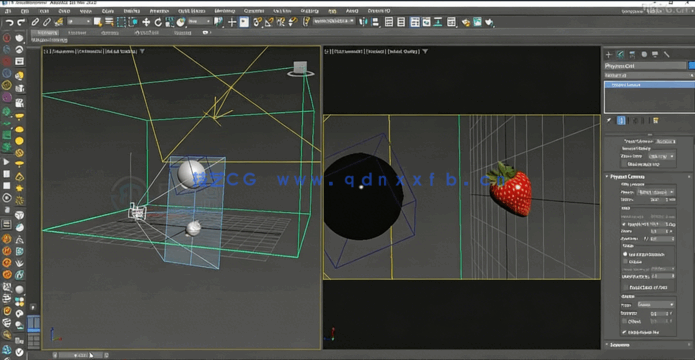
Task: Toggle Enable Motion Blur checkbox
Action: (x=624, y=332)
